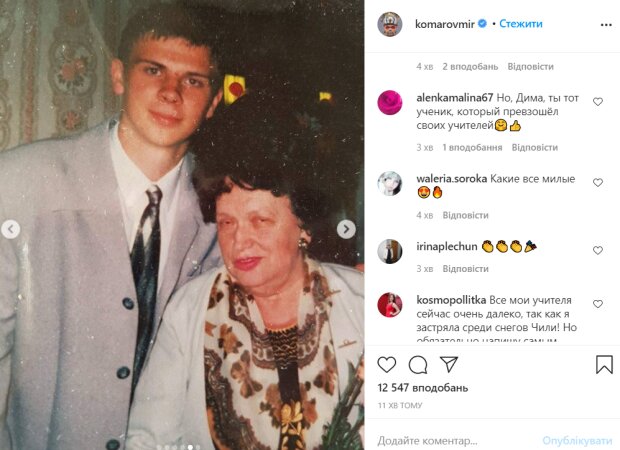The width and height of the screenshot is (620, 450).
Task: Open the three-dot more options menu
Action: 606,25
